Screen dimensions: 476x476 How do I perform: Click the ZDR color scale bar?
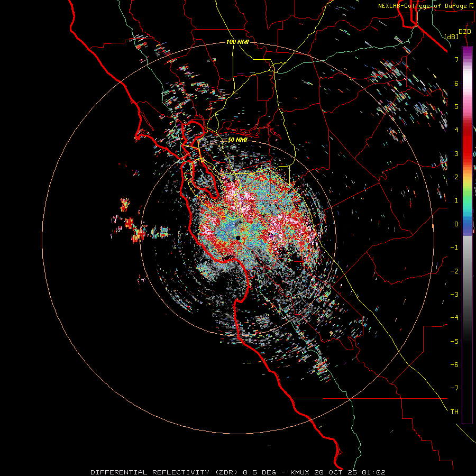(x=467, y=235)
